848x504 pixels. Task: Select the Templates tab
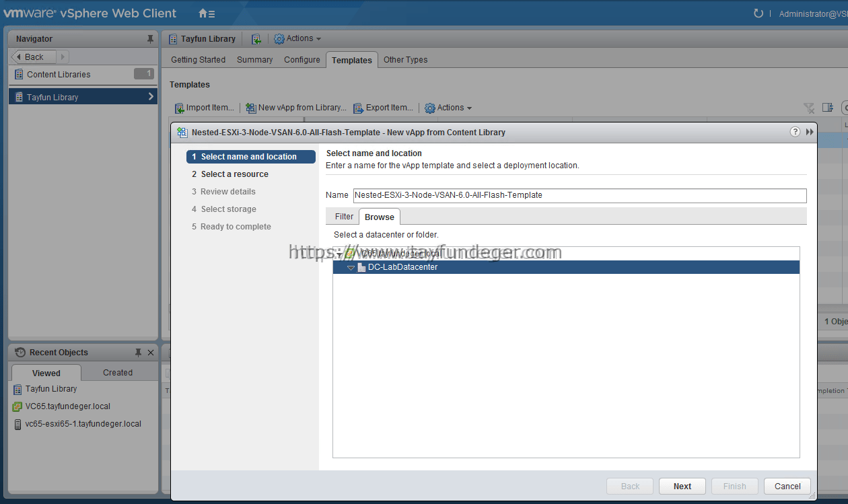tap(352, 60)
